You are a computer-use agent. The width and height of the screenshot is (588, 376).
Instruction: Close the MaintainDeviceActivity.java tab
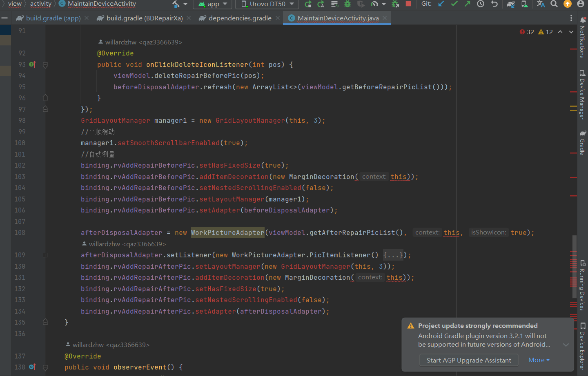click(385, 18)
